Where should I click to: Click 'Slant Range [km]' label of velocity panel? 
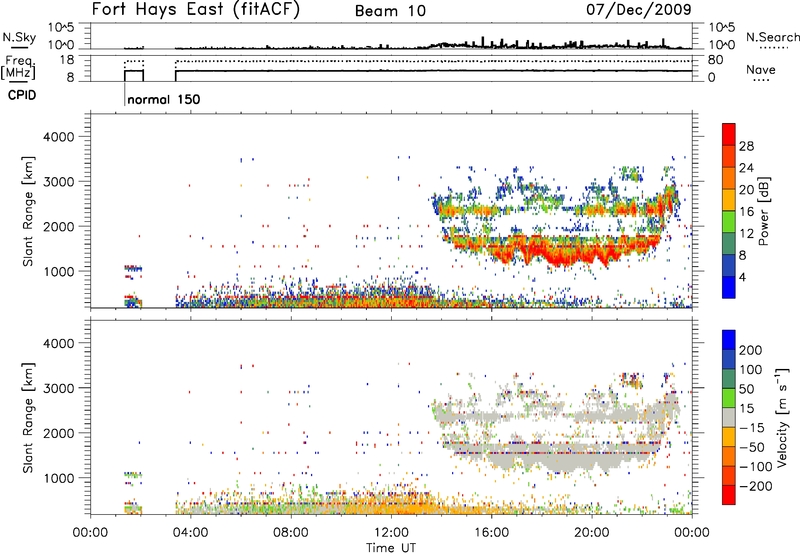(28, 417)
